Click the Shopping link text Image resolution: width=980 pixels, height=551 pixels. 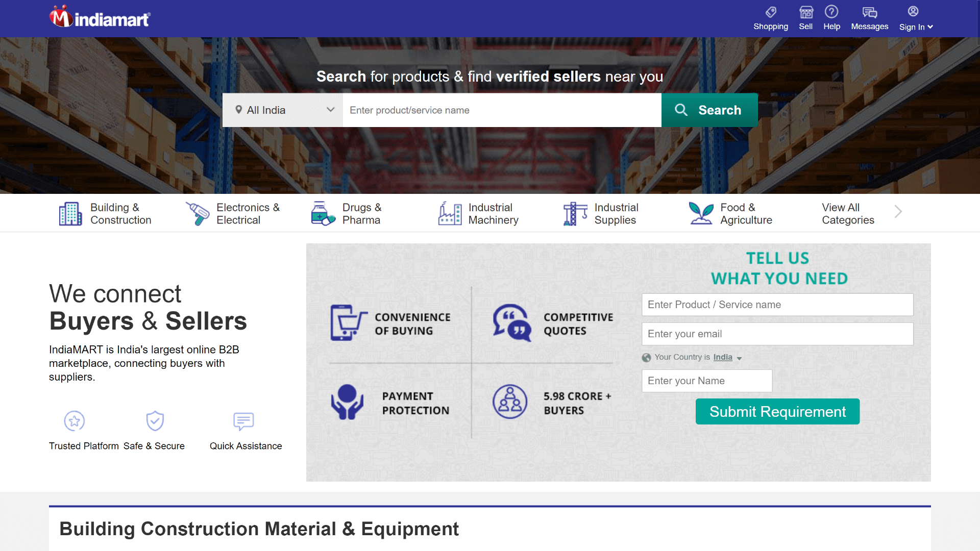tap(771, 27)
